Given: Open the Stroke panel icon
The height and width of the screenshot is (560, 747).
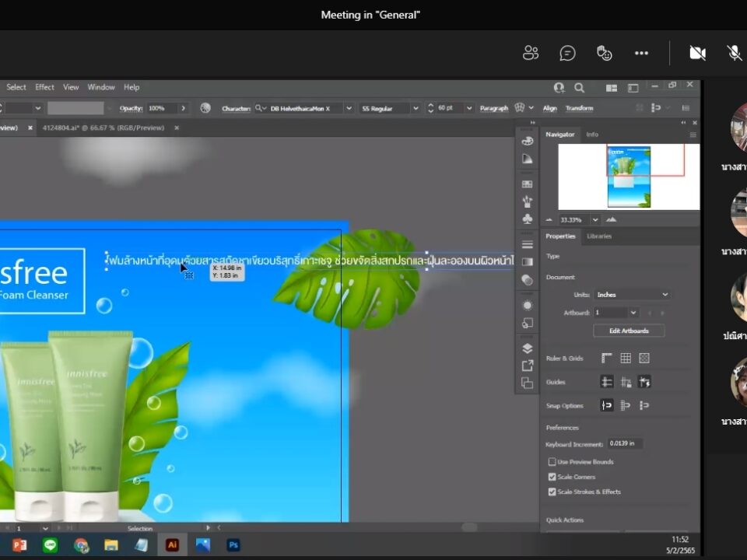Looking at the screenshot, I should [x=528, y=244].
